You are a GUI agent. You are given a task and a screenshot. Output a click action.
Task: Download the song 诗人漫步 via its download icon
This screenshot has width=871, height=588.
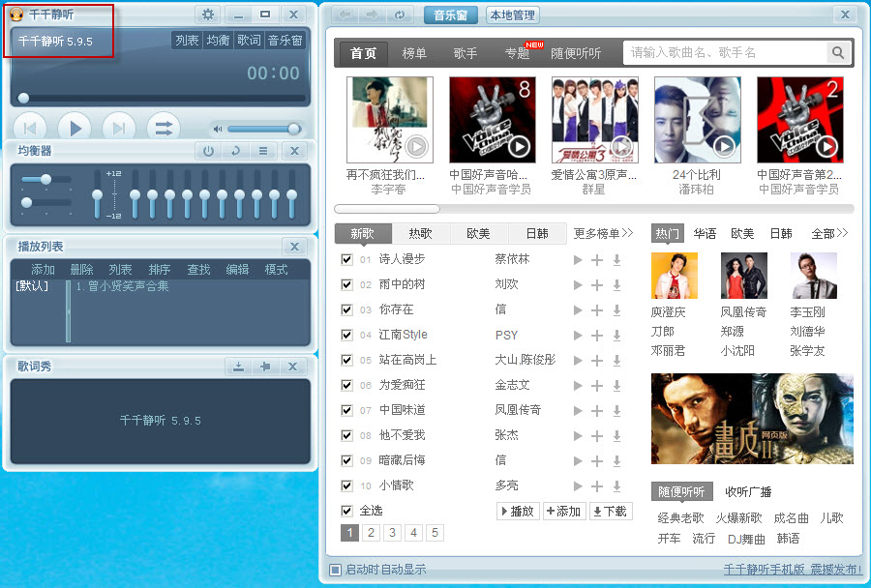[616, 259]
